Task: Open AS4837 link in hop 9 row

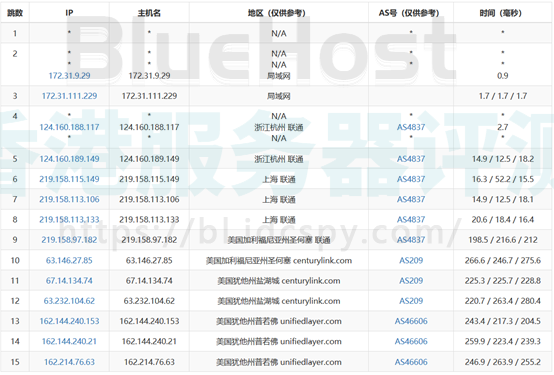Action: click(x=411, y=240)
